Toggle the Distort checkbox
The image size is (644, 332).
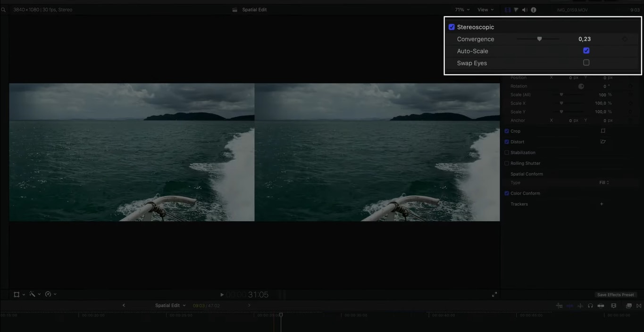coord(507,142)
